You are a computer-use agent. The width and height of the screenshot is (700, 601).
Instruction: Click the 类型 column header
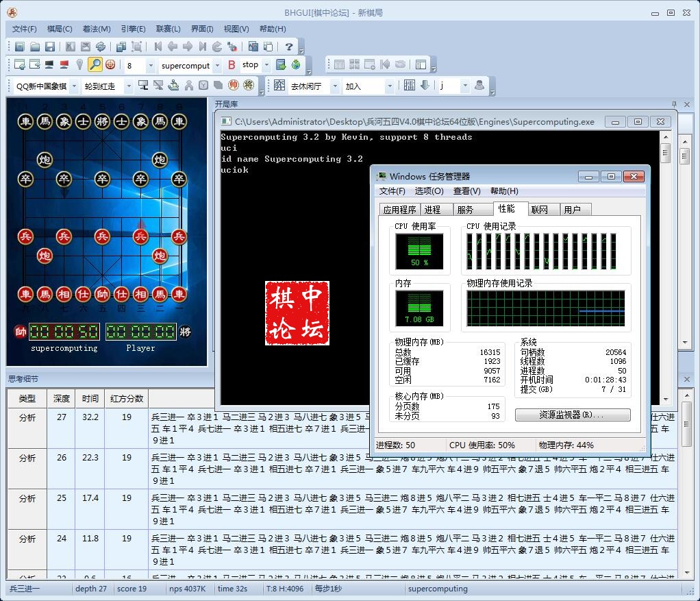[x=27, y=398]
